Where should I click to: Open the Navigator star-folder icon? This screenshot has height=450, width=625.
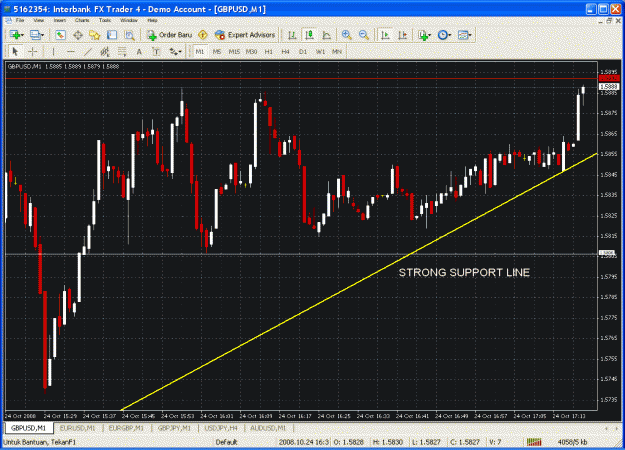95,35
